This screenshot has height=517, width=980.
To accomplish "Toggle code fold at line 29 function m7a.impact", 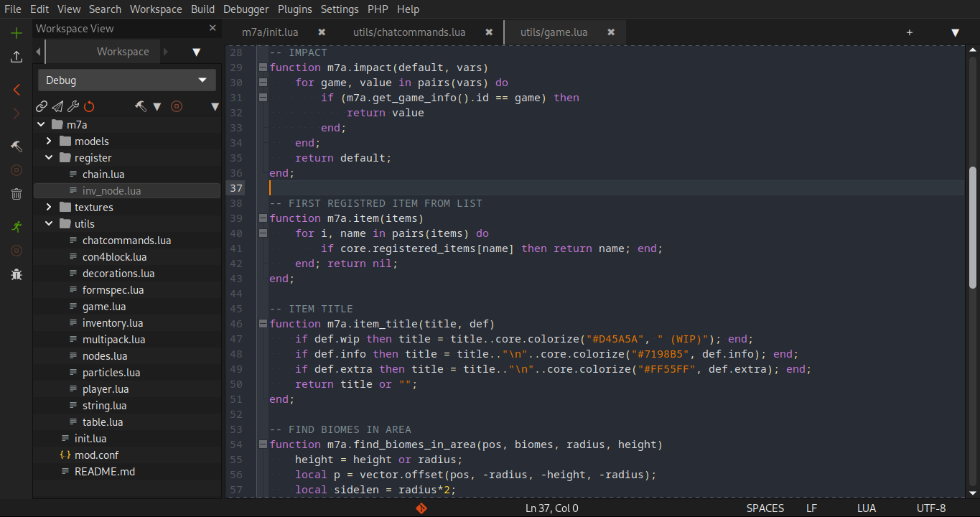I will (263, 67).
